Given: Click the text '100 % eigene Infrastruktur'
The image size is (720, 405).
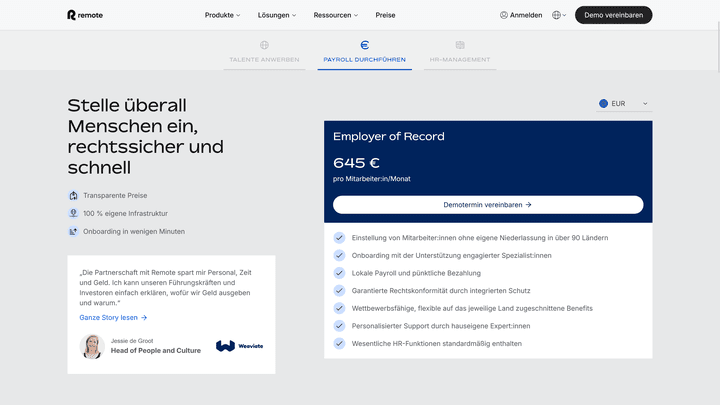Looking at the screenshot, I should [125, 214].
